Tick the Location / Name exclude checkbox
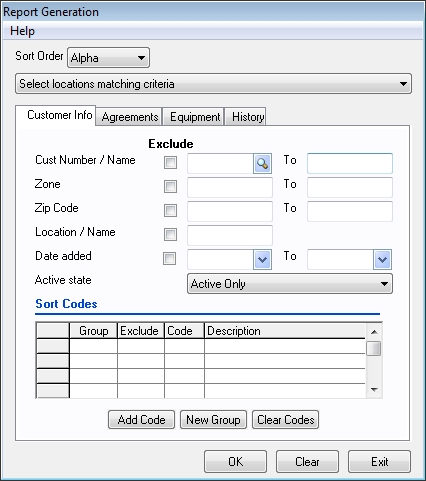 coord(170,235)
